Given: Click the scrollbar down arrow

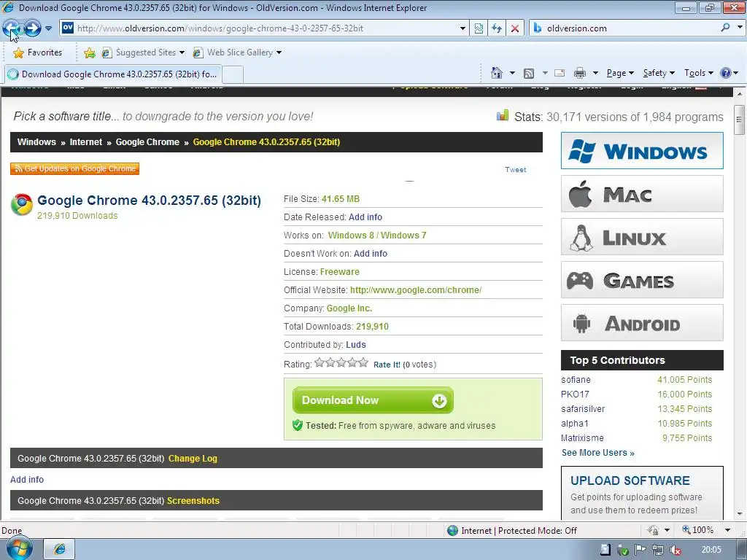Looking at the screenshot, I should coord(740,514).
